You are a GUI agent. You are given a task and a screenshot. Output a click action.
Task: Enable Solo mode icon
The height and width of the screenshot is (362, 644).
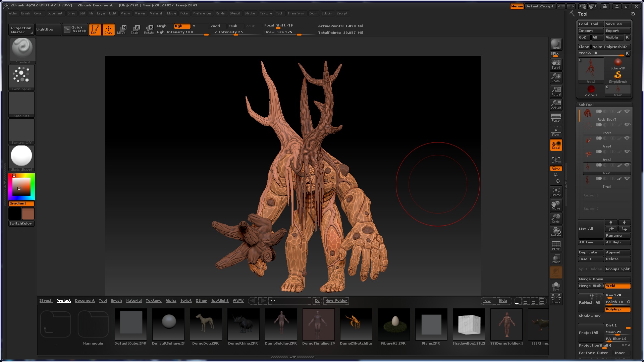556,286
